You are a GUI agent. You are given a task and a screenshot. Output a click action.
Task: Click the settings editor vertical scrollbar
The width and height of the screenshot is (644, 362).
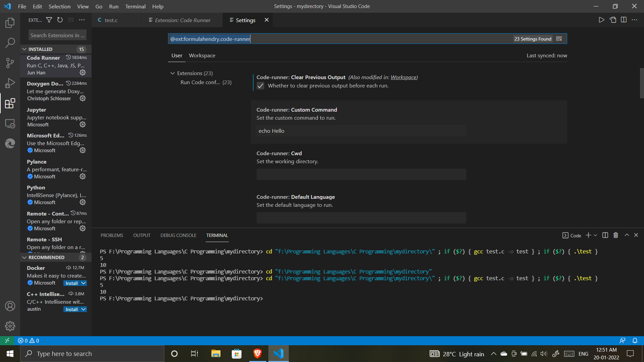(x=642, y=83)
